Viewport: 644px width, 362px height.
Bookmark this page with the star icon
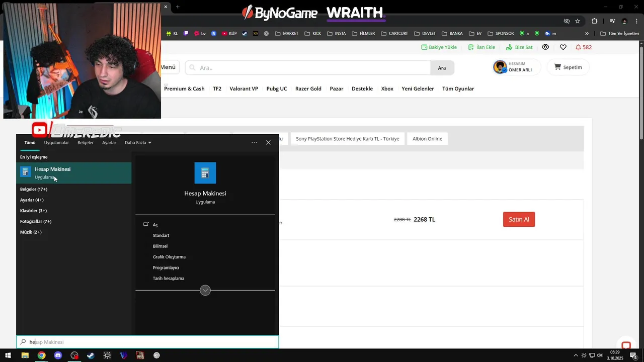578,21
